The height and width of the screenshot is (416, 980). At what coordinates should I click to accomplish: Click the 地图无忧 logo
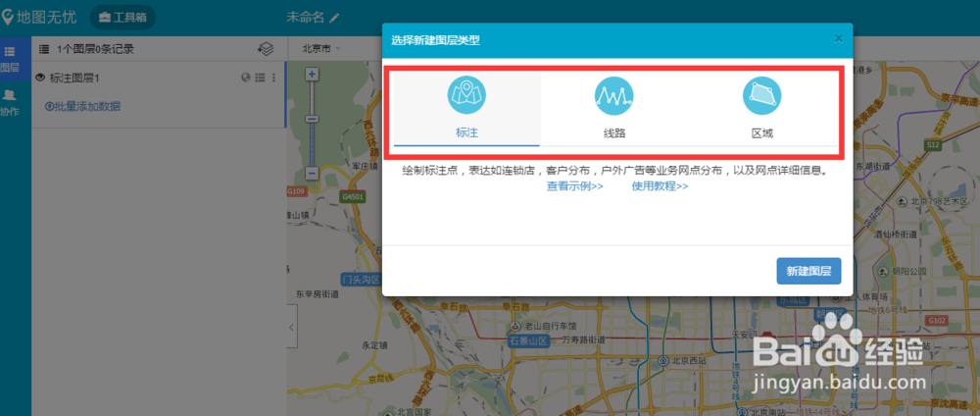(39, 17)
